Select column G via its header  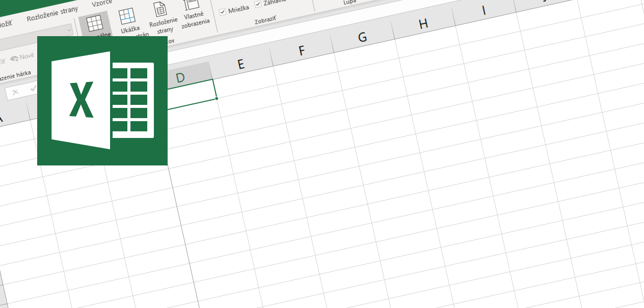(362, 37)
